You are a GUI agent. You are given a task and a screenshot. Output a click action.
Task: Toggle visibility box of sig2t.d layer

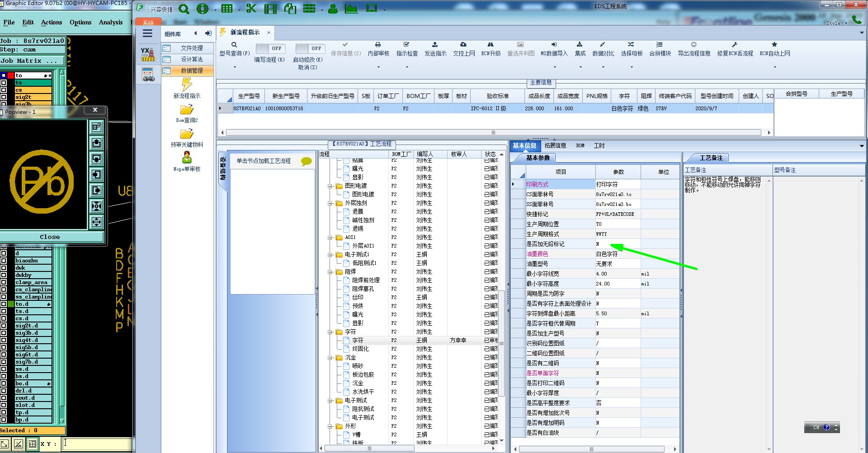tap(4, 326)
